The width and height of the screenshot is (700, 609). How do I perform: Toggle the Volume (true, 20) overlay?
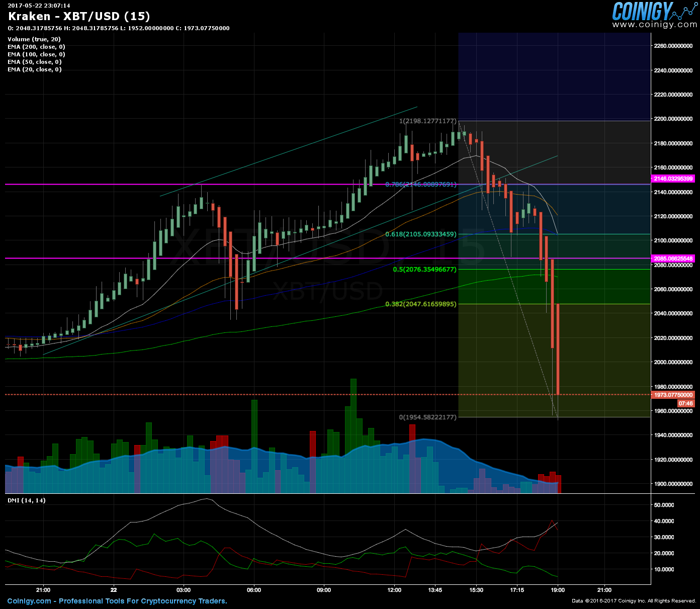click(x=34, y=39)
